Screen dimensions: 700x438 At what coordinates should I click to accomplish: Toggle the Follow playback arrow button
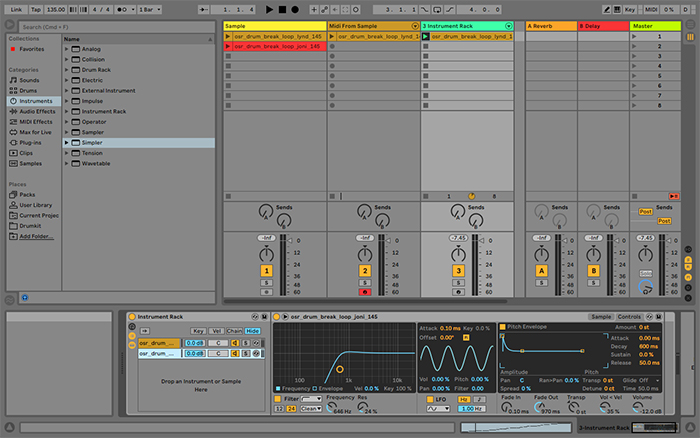tap(204, 9)
